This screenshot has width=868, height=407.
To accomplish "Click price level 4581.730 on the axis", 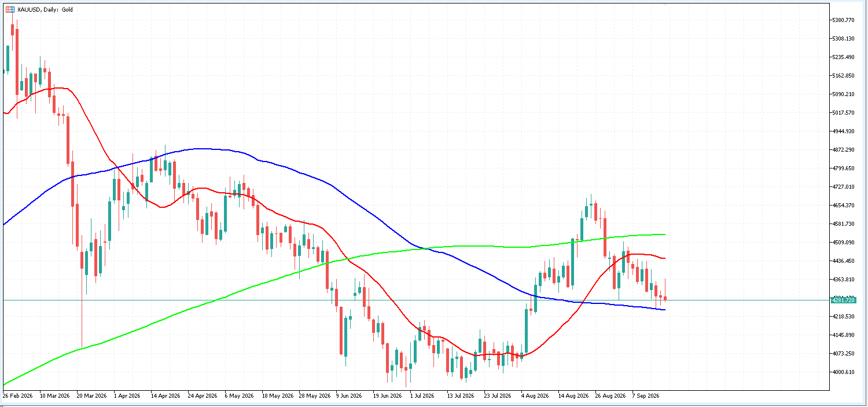I will 843,224.
